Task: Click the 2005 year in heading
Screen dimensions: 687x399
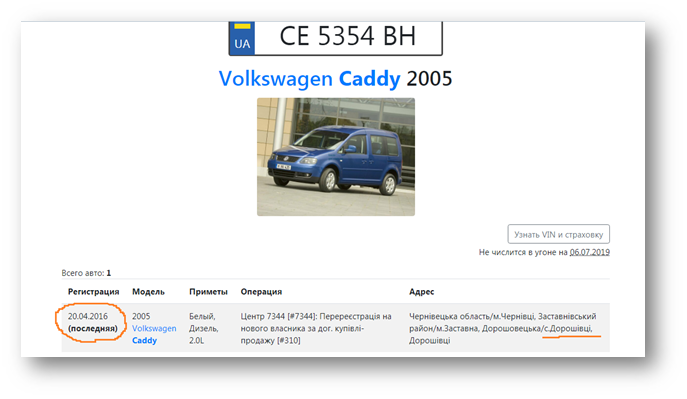Action: coord(429,79)
